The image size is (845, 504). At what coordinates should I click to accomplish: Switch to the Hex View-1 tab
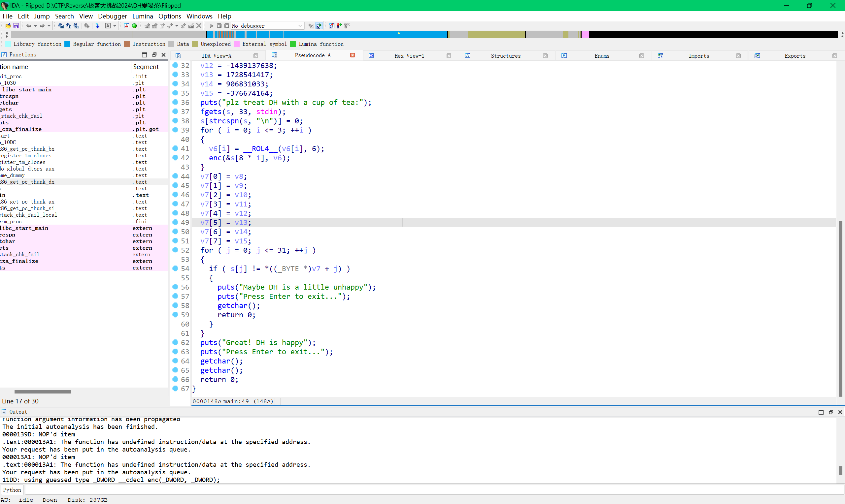409,56
